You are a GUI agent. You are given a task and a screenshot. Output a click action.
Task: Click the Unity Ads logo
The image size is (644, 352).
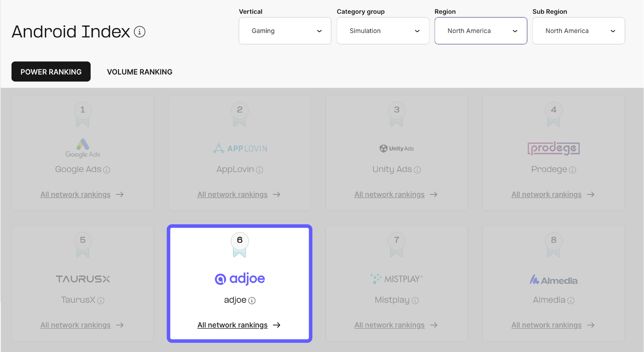[x=396, y=148]
